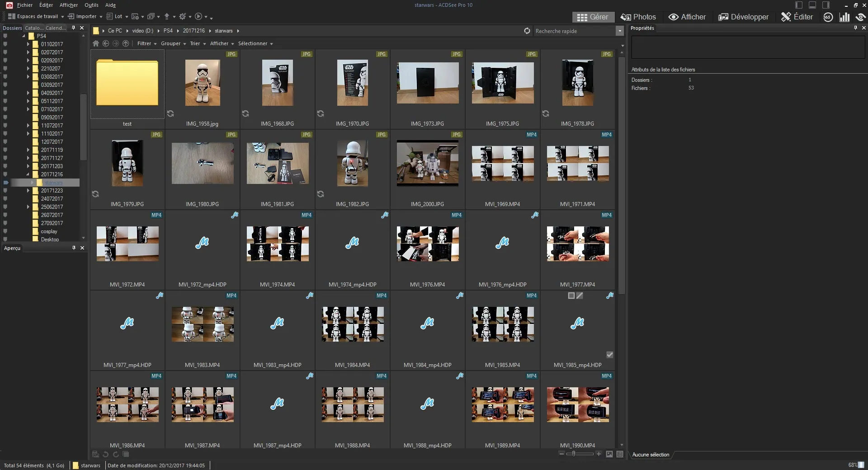
Task: Open the Outils menu
Action: point(91,5)
